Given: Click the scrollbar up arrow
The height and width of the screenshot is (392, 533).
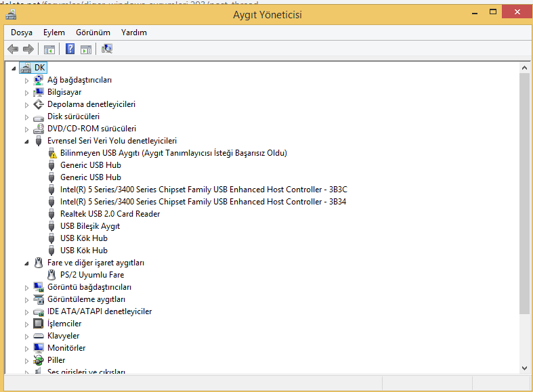Looking at the screenshot, I should point(524,68).
